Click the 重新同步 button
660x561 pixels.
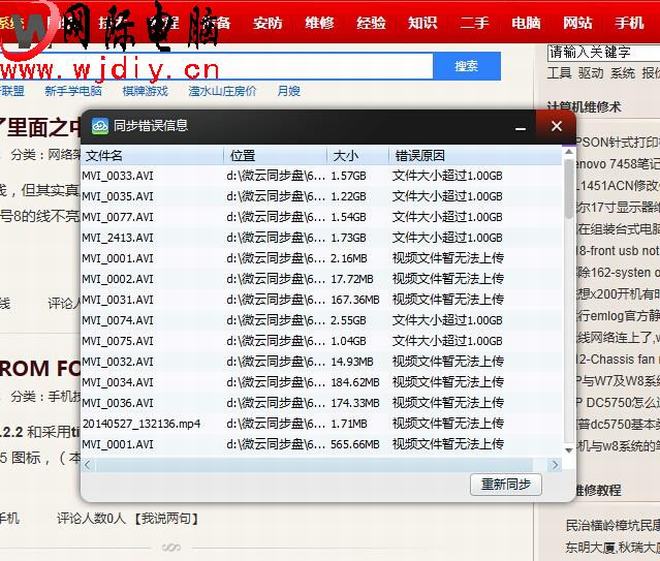pyautogui.click(x=506, y=484)
